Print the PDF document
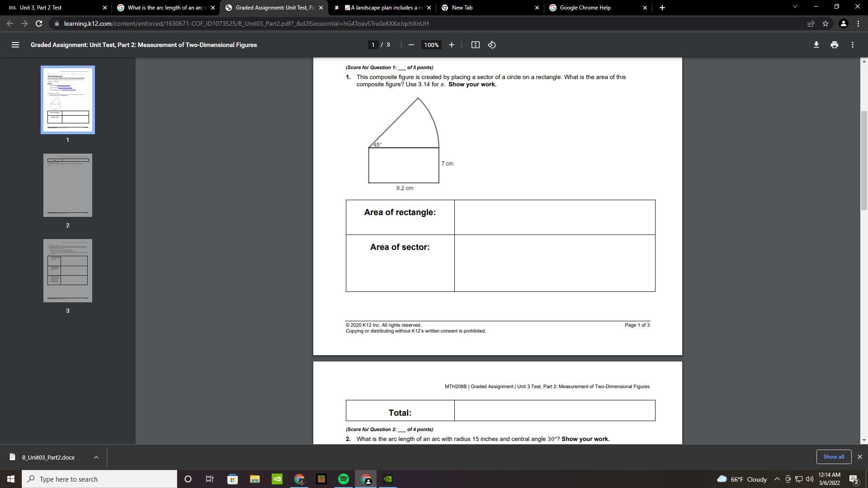This screenshot has height=488, width=868. tap(834, 45)
